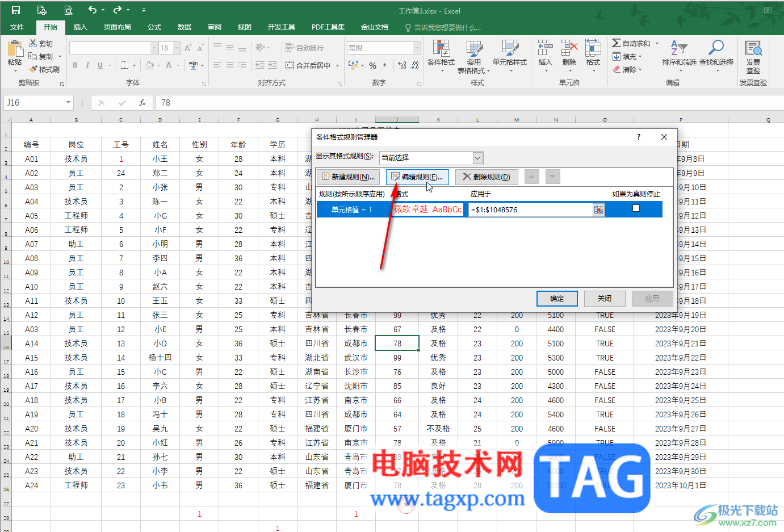
Task: Click the Insert cells (插入) icon
Action: (545, 48)
